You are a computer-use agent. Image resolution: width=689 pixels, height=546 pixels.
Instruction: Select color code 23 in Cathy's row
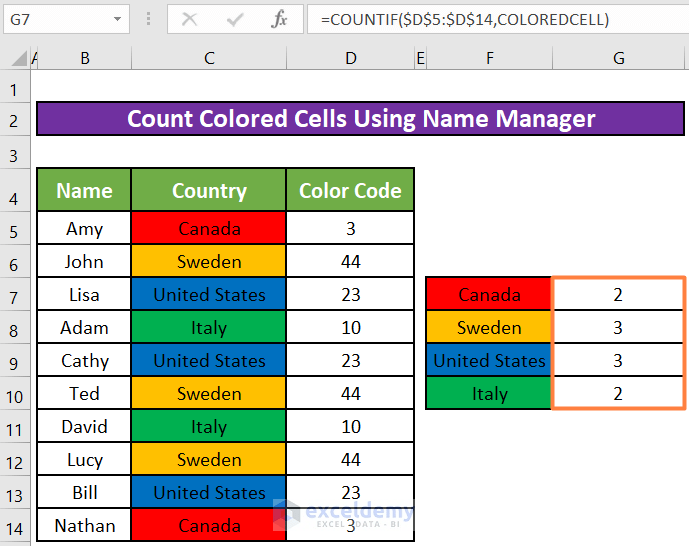(350, 360)
